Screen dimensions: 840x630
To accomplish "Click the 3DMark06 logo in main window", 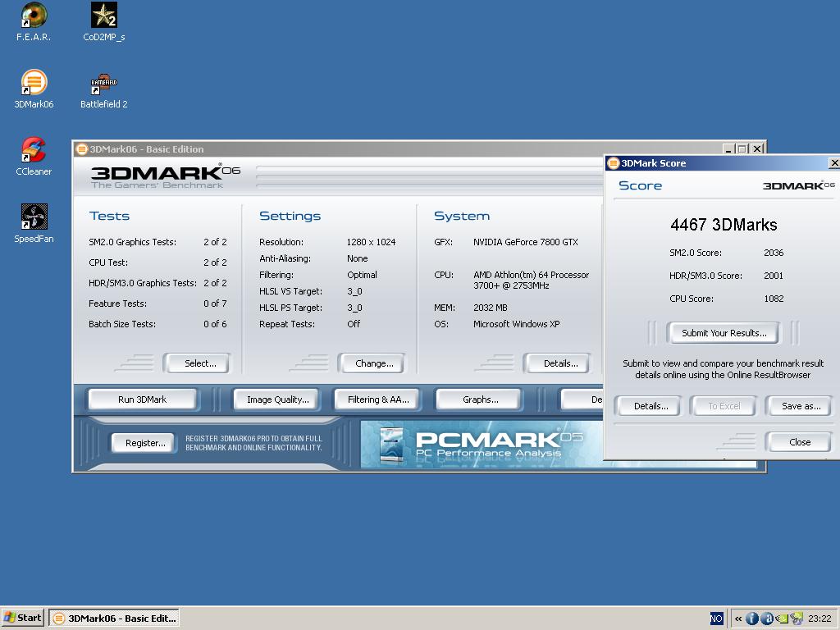I will pos(165,176).
